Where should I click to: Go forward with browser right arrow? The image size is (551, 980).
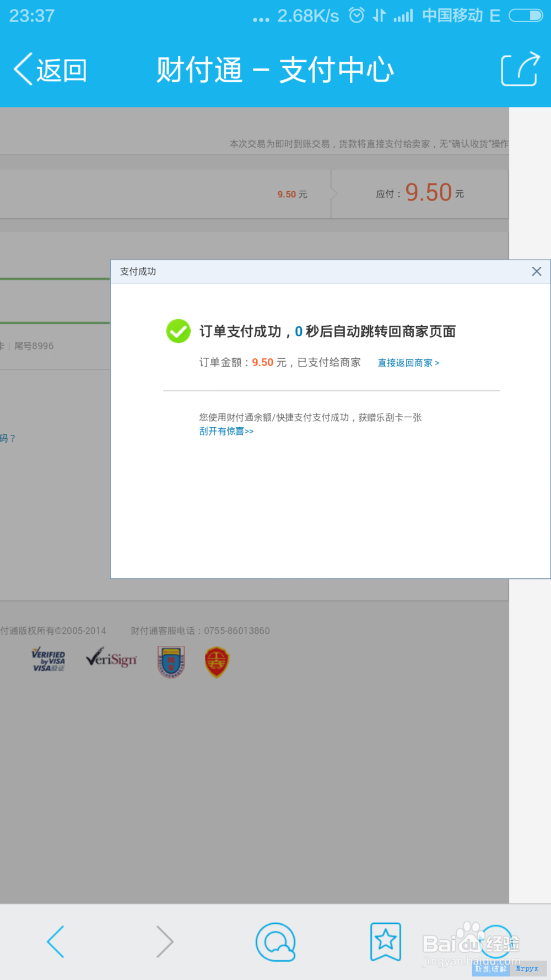(x=165, y=941)
